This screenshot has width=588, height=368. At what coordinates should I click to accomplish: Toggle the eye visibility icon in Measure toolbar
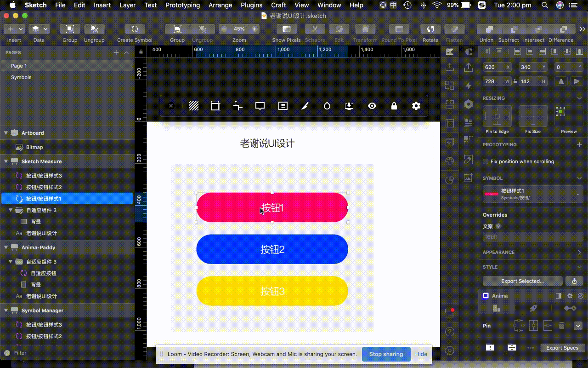click(x=372, y=106)
